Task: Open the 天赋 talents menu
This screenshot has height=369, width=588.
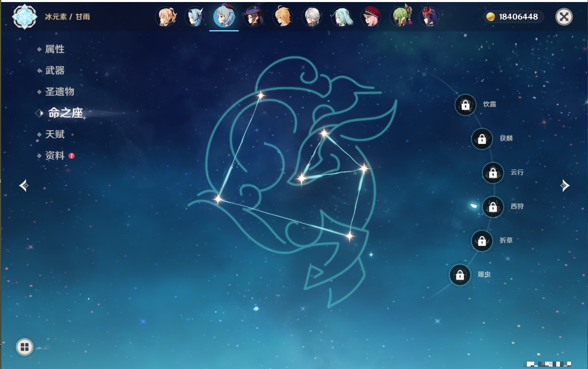Action: tap(55, 134)
